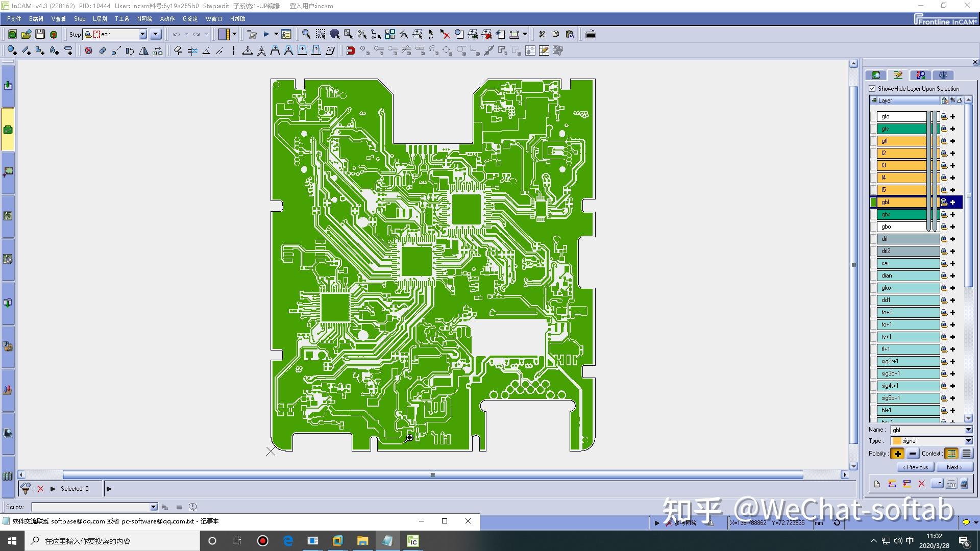Open the layer Name gbl dropdown
This screenshot has height=551, width=980.
point(968,430)
